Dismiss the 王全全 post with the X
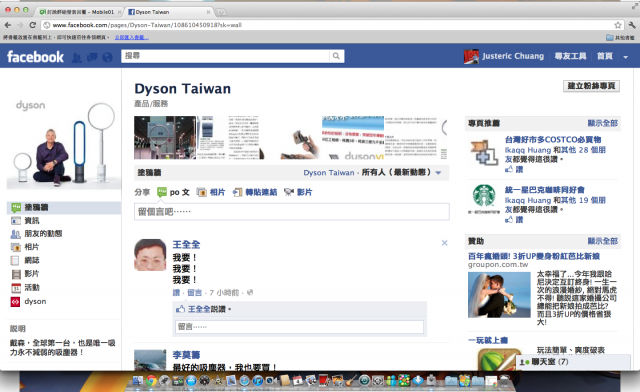The image size is (640, 392). (x=444, y=243)
